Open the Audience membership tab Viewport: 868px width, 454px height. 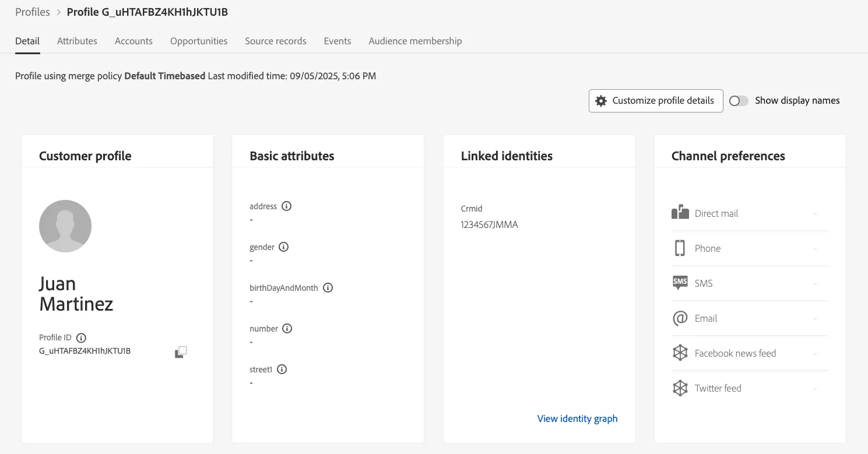(415, 41)
